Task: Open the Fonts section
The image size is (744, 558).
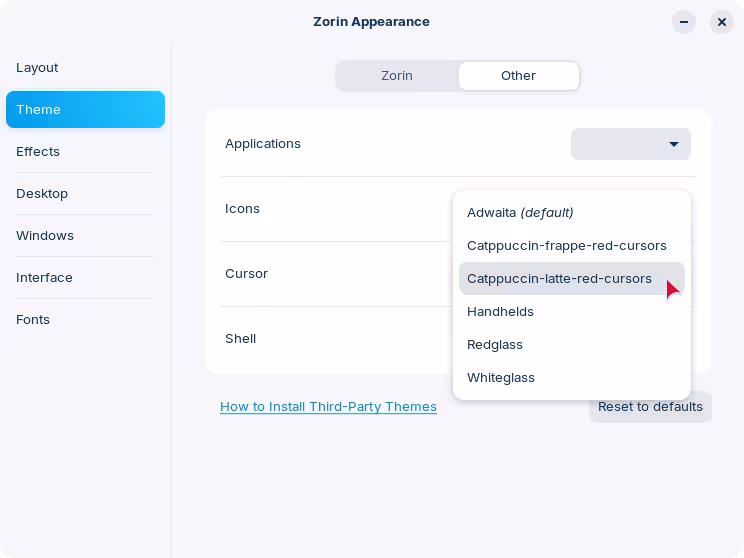Action: pyautogui.click(x=33, y=320)
